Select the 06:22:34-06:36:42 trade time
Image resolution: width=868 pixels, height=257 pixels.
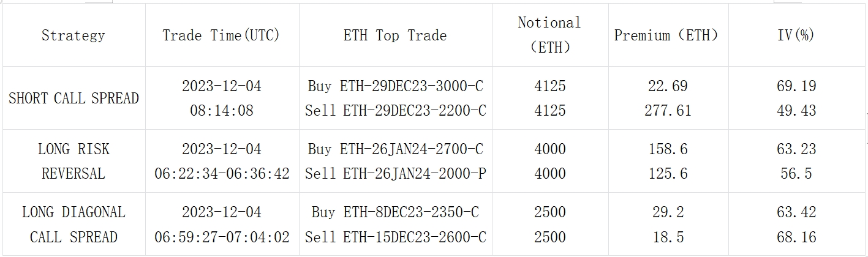(x=222, y=174)
